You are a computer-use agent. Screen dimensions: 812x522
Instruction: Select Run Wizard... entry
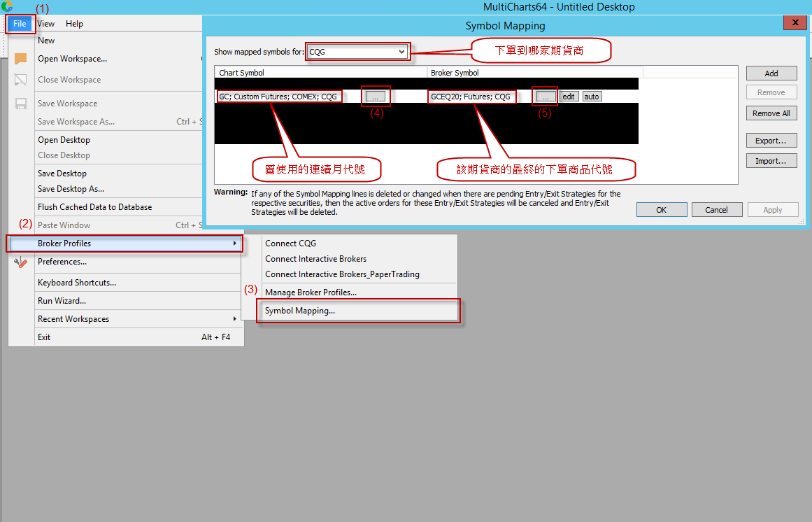62,301
